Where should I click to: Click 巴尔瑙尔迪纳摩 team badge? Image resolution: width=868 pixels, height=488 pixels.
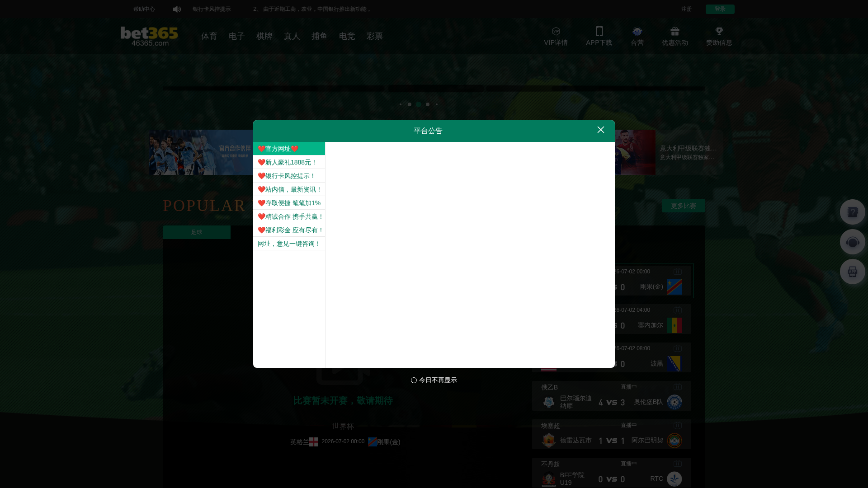(x=548, y=402)
